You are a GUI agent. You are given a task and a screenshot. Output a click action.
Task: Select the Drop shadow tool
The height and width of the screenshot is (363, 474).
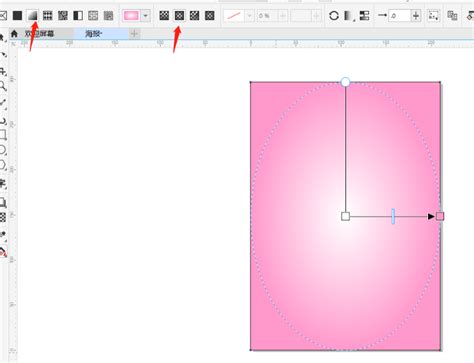tap(3, 202)
